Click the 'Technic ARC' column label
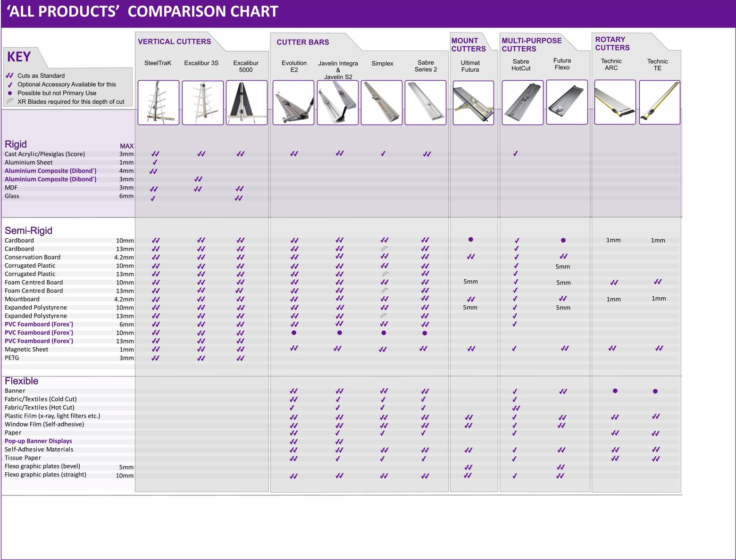 pyautogui.click(x=611, y=64)
